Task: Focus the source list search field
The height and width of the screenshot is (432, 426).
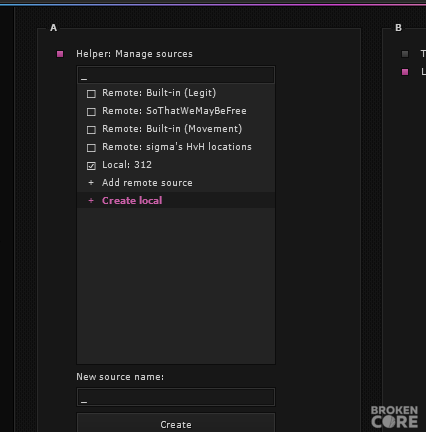Action: (176, 75)
